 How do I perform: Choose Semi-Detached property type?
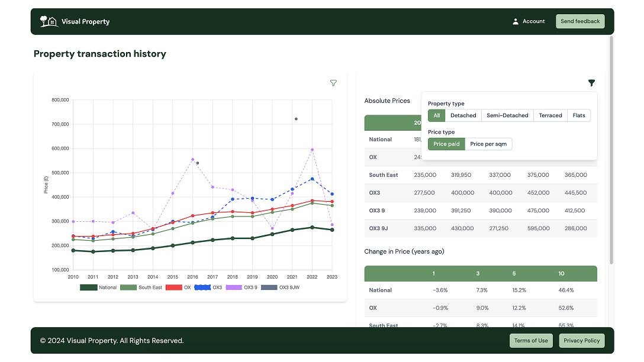click(x=507, y=115)
